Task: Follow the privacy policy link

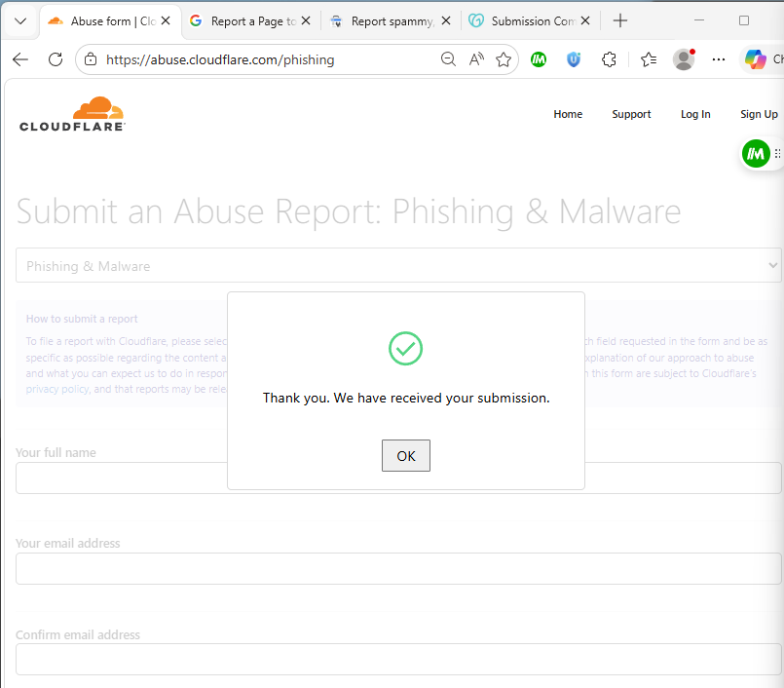Action: 57,389
